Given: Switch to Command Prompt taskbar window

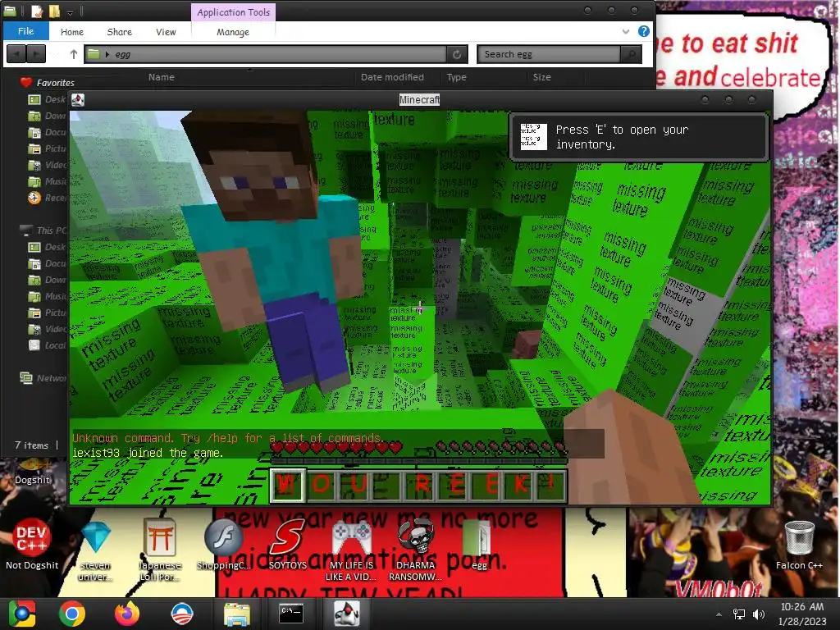Looking at the screenshot, I should pyautogui.click(x=291, y=614).
